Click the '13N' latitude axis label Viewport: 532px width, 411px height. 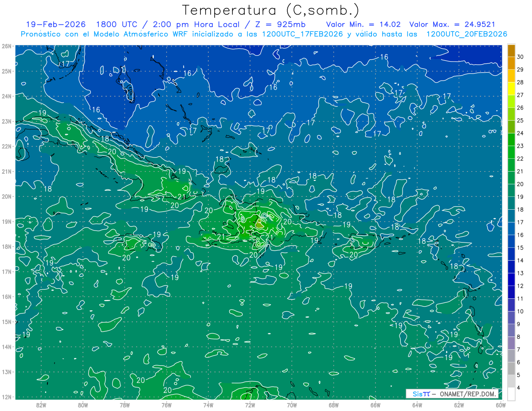[7, 372]
